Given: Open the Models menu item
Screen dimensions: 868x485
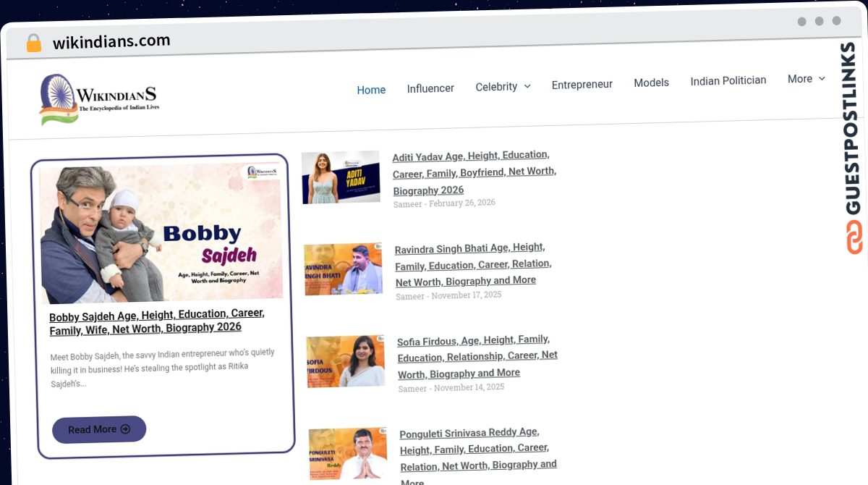Looking at the screenshot, I should tap(651, 83).
